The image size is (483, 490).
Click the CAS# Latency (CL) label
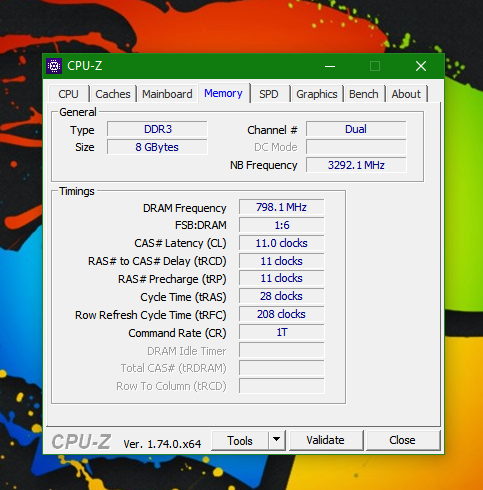click(180, 243)
